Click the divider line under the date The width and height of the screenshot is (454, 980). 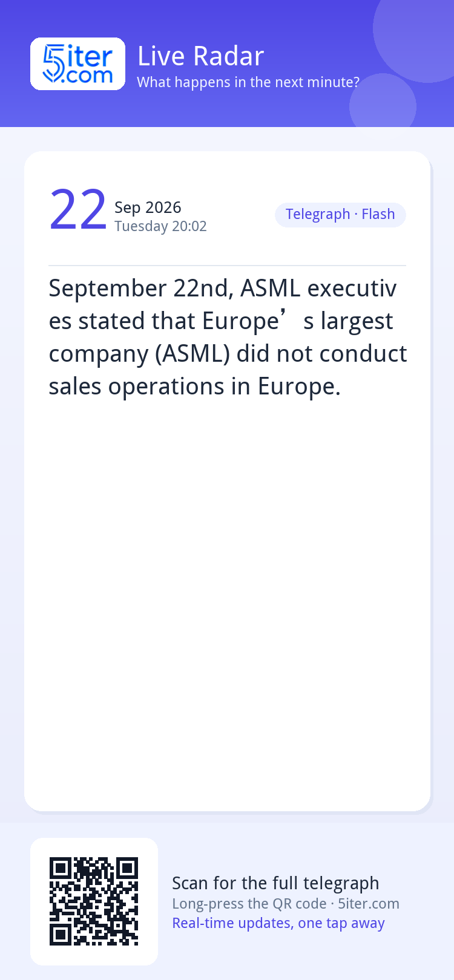pos(227,266)
